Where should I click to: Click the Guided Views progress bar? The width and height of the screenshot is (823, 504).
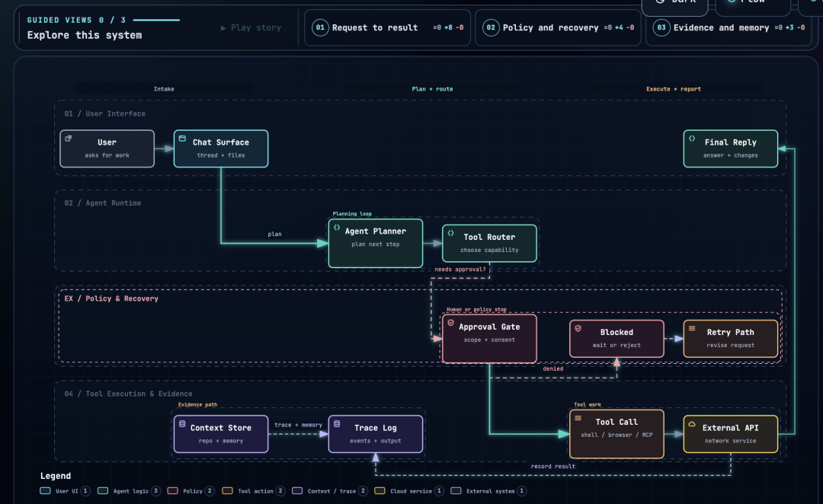pos(156,20)
